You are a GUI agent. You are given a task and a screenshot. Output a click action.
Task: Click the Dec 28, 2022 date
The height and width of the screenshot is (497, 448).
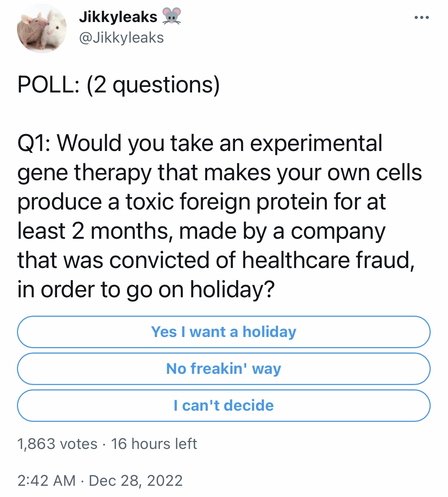[136, 481]
